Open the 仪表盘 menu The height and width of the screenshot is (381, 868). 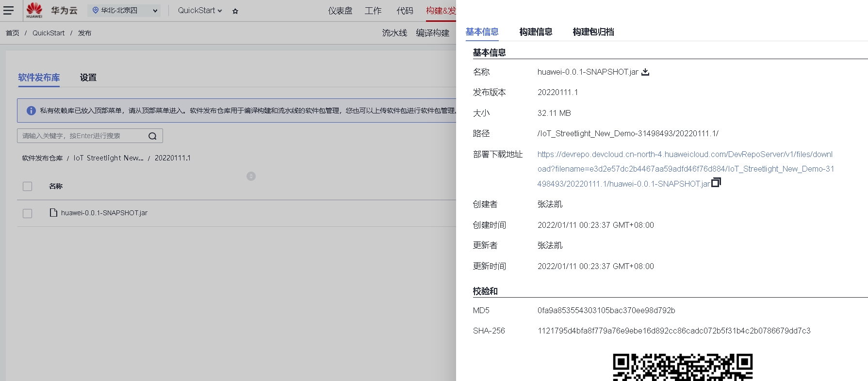(x=340, y=11)
